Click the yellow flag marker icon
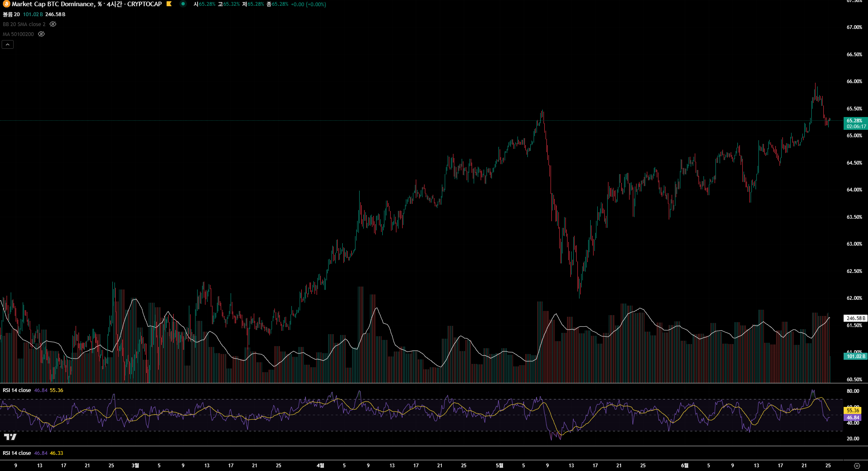Screen dimensions: 868x471 coord(169,4)
